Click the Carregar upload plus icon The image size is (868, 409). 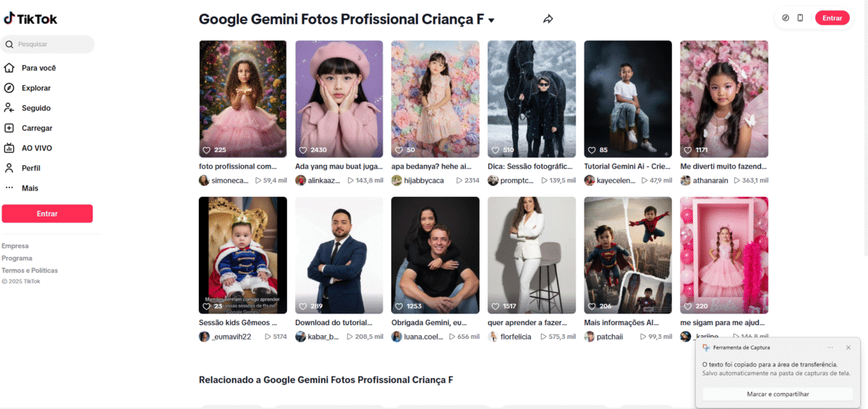[x=9, y=128]
